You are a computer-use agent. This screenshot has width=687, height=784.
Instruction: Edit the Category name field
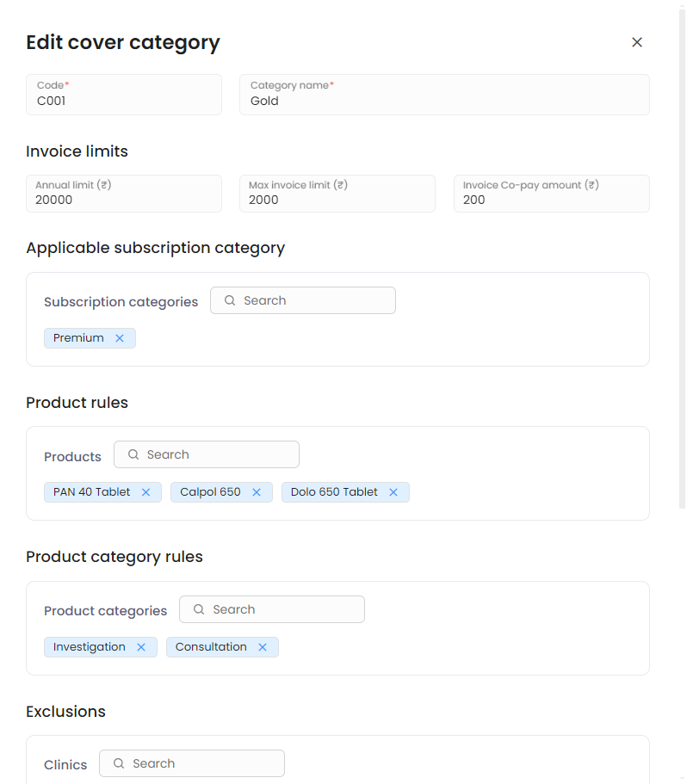444,101
